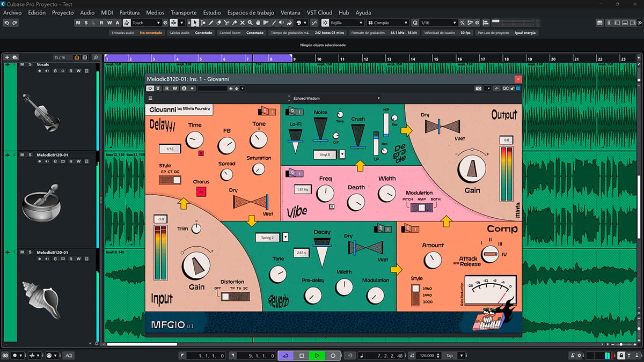Click yellow arrow between Reverb and Comp

pos(396,269)
